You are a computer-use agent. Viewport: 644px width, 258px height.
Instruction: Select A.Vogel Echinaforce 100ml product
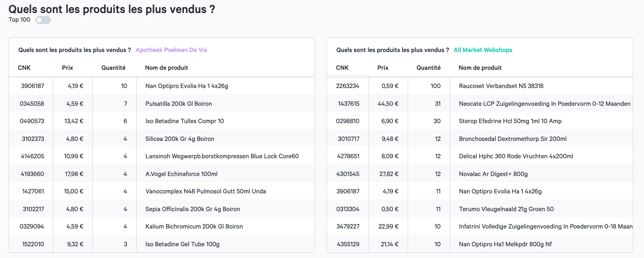(x=181, y=174)
